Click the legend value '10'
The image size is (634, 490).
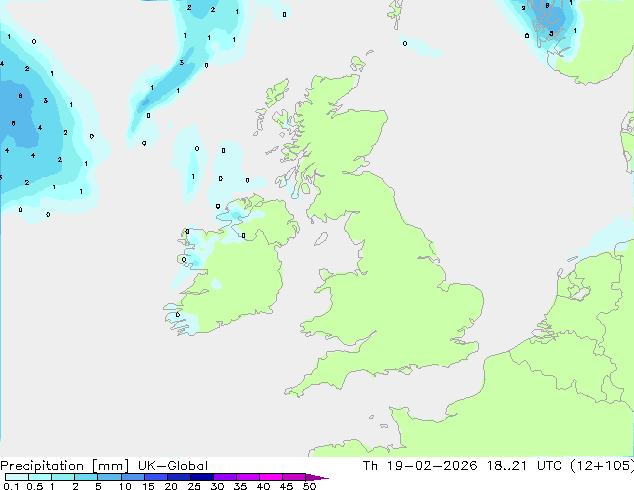tap(125, 486)
